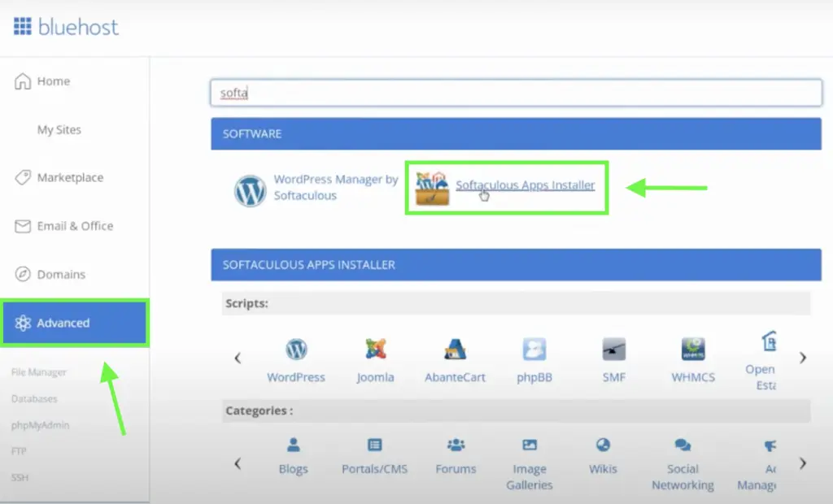Viewport: 833px width, 504px height.
Task: Open File Manager under Advanced
Action: coord(39,372)
